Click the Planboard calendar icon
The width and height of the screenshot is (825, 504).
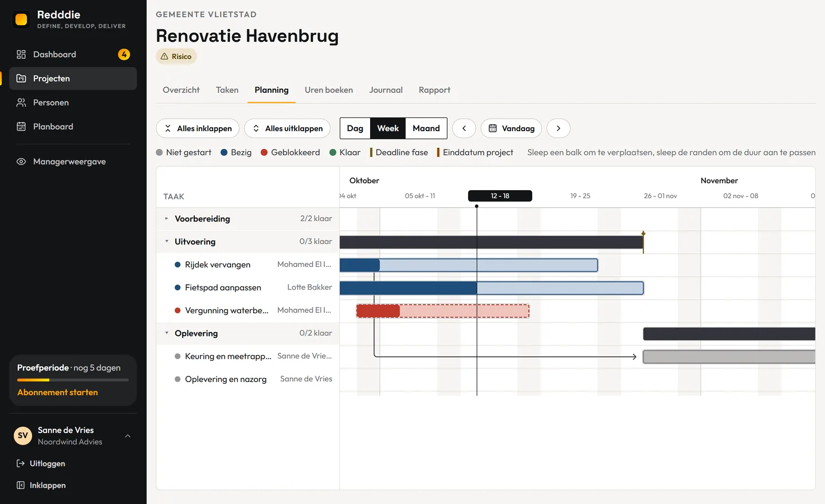point(21,127)
